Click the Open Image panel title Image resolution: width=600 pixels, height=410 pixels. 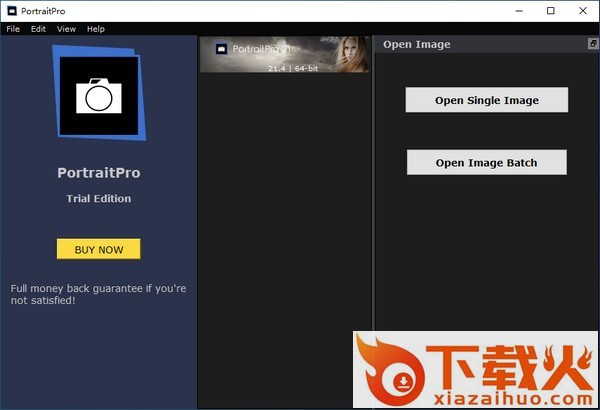[417, 44]
